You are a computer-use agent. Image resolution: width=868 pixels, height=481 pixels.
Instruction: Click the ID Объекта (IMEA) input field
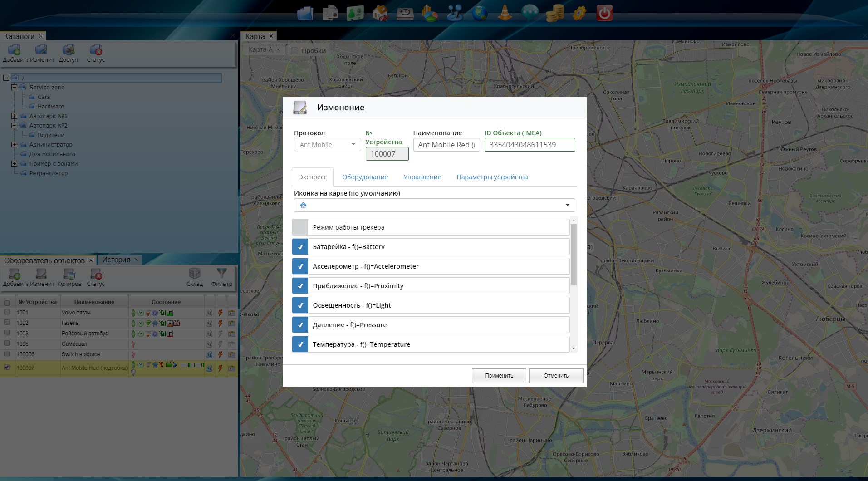[x=530, y=145]
